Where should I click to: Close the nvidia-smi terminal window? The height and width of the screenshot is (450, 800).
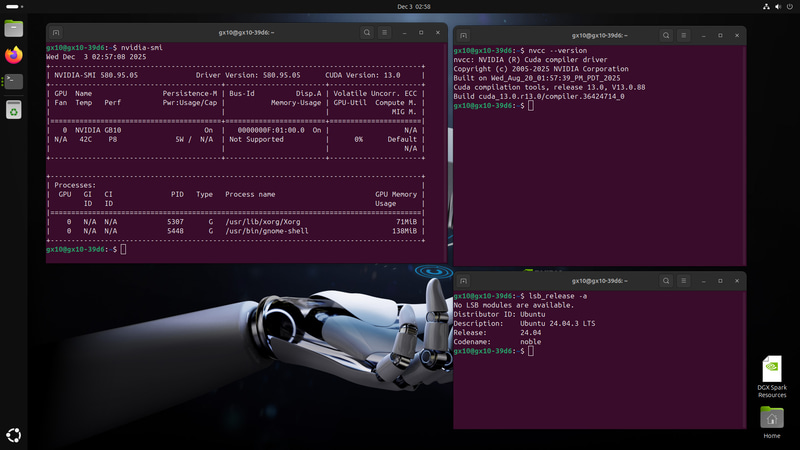click(438, 33)
